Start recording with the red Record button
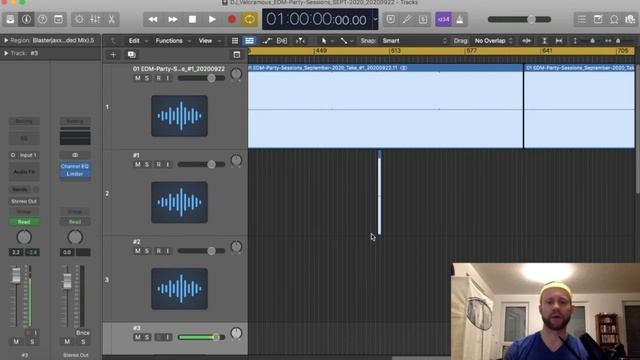This screenshot has width=640, height=360. (x=232, y=19)
